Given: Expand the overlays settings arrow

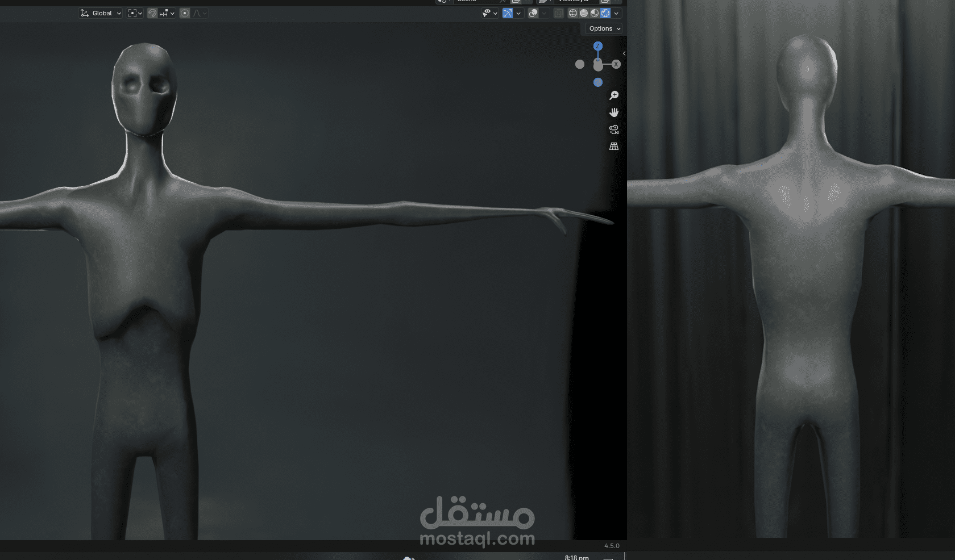Looking at the screenshot, I should 544,13.
